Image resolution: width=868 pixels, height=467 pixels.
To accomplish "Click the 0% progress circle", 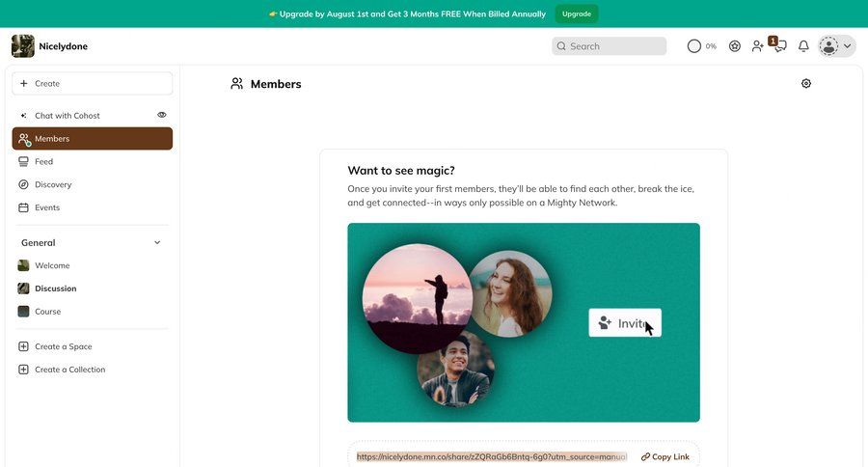I will [694, 46].
